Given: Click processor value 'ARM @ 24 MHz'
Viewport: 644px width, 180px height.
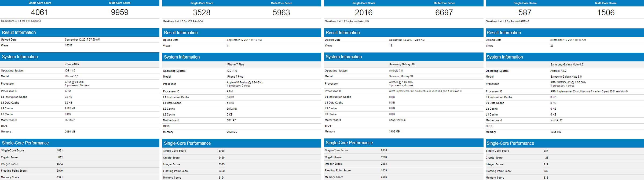Looking at the screenshot, I should click(74, 82).
